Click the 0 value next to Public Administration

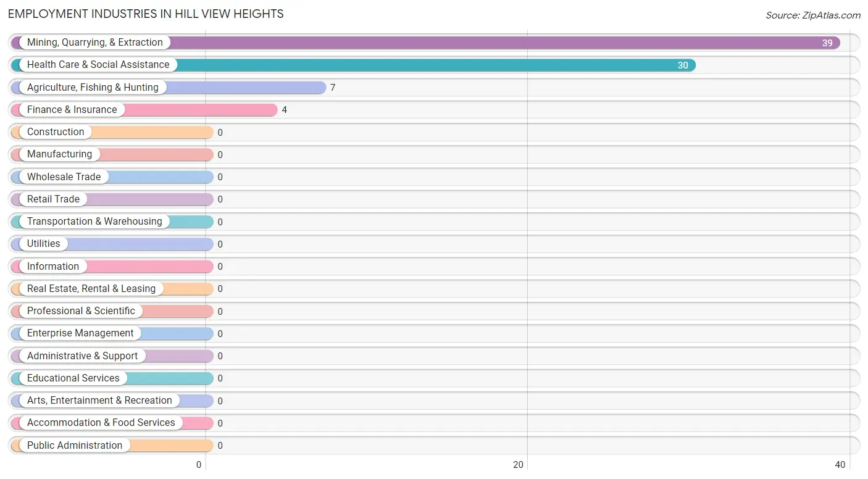tap(220, 446)
